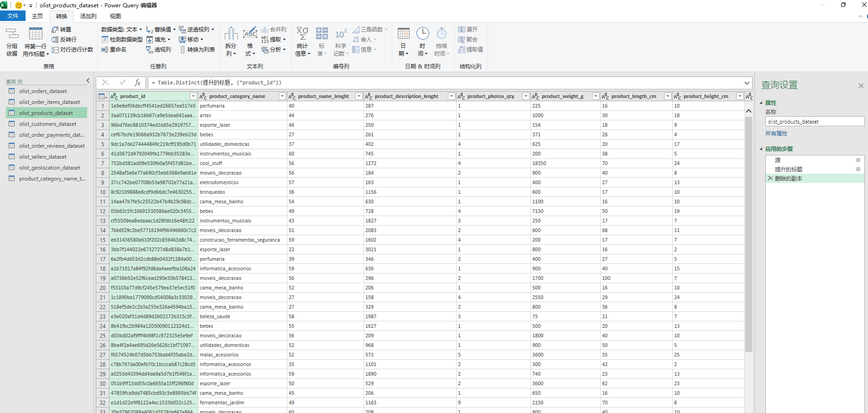Screen dimensions: 868x413
Task: Click the Parse (分析) command
Action: (273, 49)
